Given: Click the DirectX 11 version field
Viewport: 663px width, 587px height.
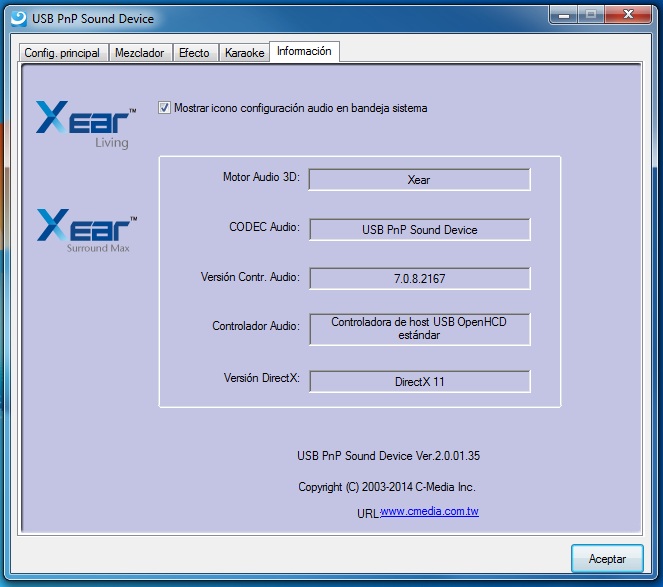Looking at the screenshot, I should (419, 381).
